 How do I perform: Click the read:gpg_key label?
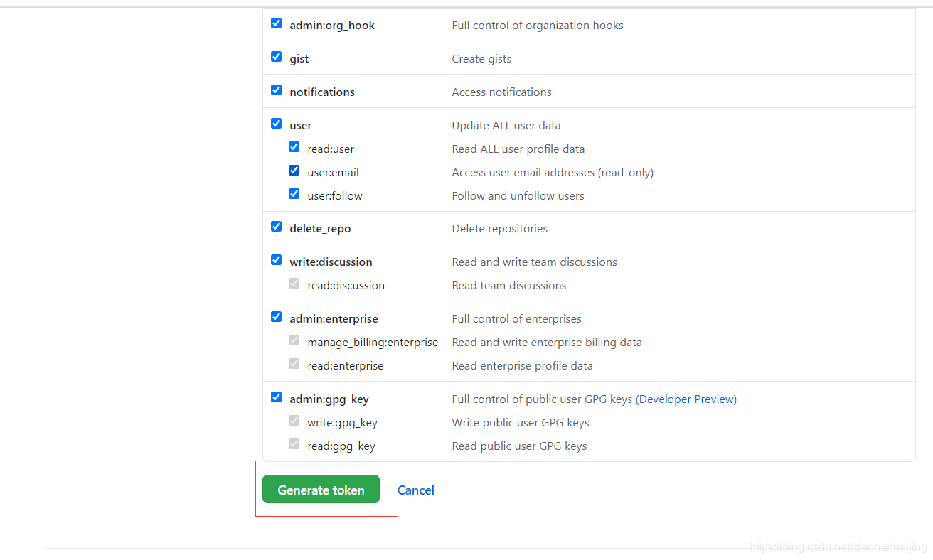(x=341, y=446)
